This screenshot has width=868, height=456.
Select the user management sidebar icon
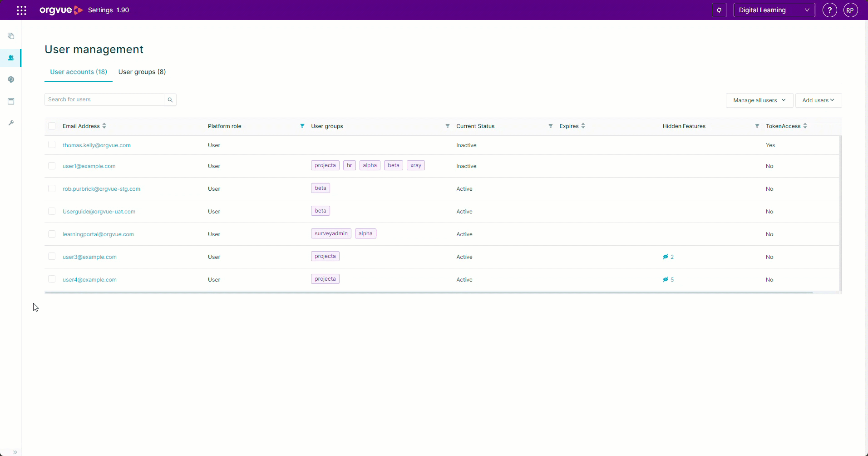(11, 58)
